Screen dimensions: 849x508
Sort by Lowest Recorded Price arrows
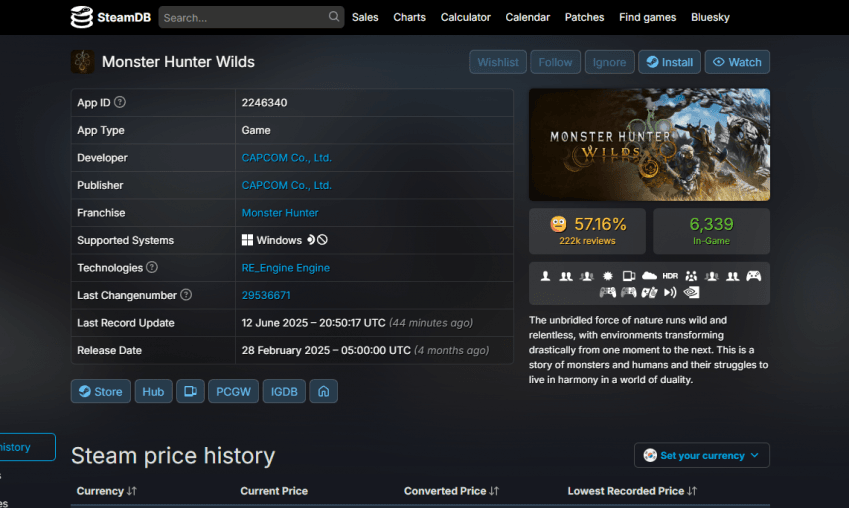[x=692, y=491]
